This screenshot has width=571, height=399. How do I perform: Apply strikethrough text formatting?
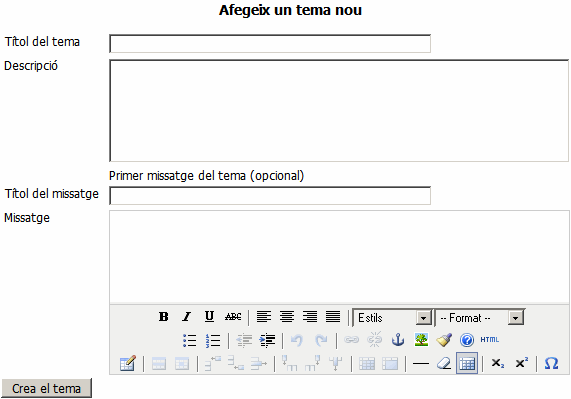[233, 317]
